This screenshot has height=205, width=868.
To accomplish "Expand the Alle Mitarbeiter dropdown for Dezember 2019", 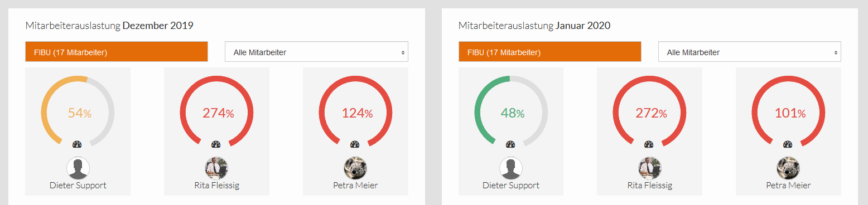I will [316, 52].
